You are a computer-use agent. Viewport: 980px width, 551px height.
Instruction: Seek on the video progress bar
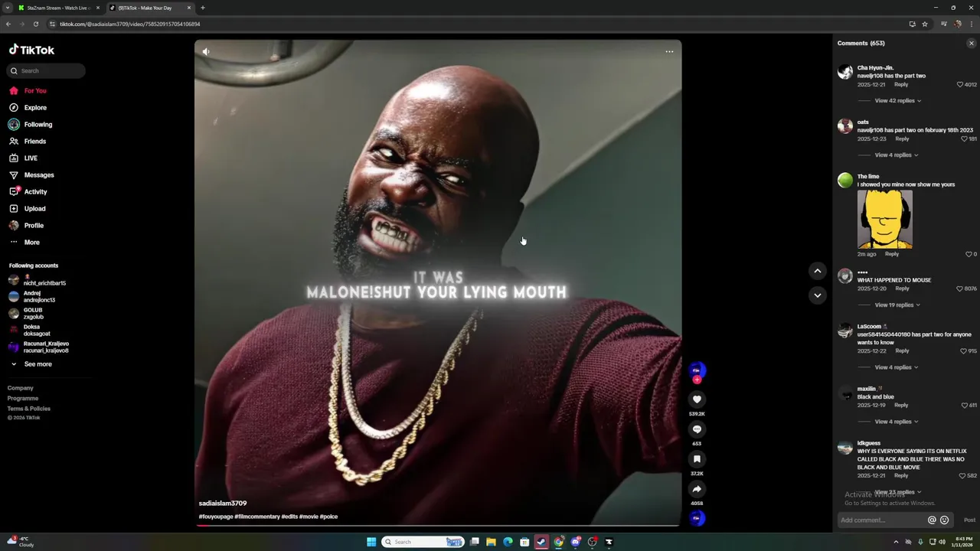coord(438,526)
